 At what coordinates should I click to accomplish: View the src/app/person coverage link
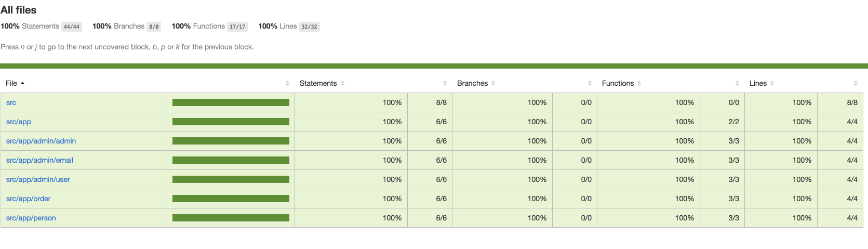(x=31, y=218)
